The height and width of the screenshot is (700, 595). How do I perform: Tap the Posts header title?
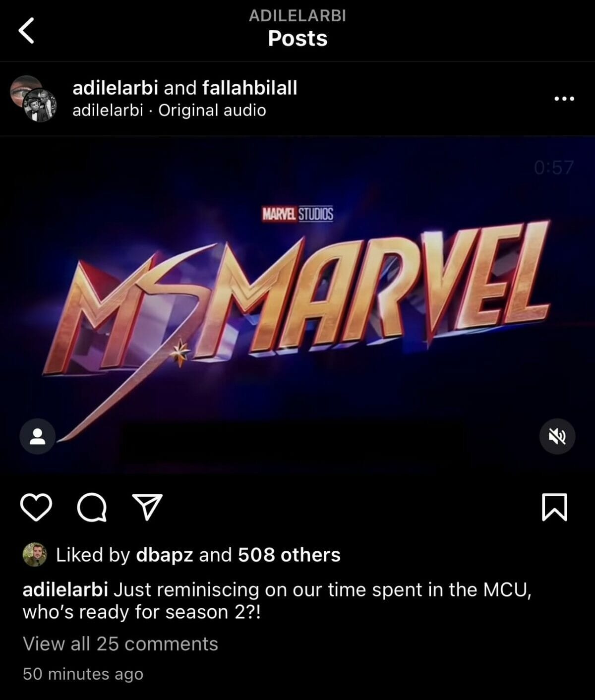[297, 38]
